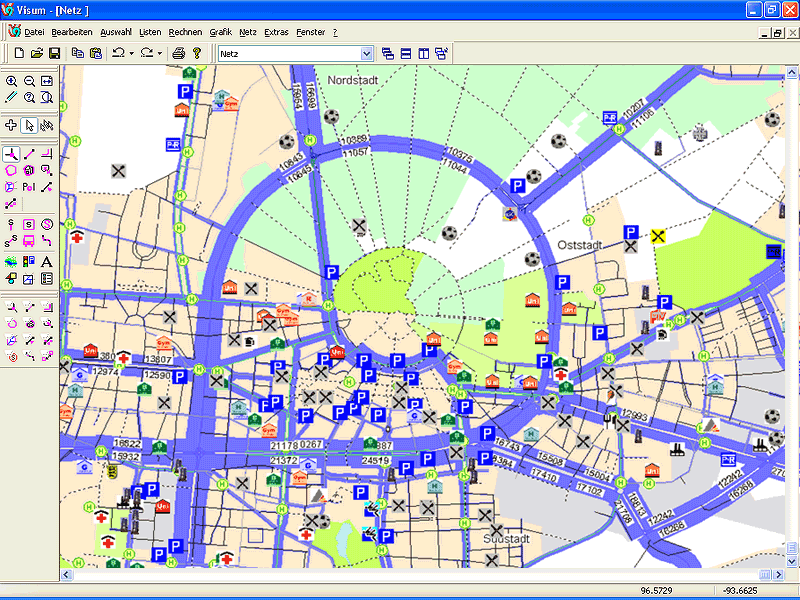Screen dimensions: 800x600
Task: Open the Auswahl menu
Action: (116, 32)
